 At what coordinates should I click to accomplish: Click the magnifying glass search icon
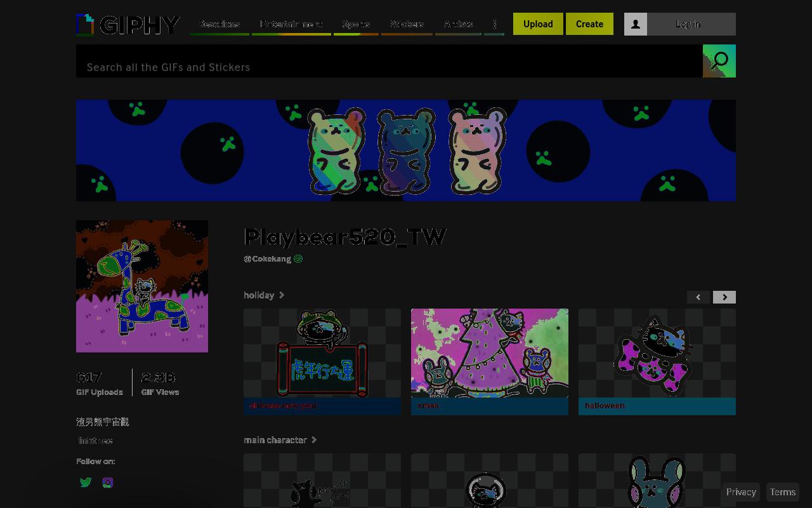pos(719,61)
